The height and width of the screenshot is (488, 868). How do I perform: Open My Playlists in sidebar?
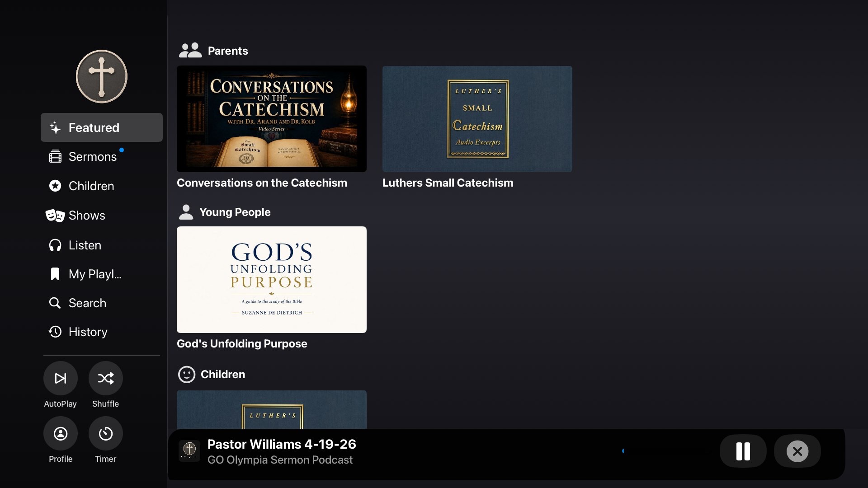(101, 274)
